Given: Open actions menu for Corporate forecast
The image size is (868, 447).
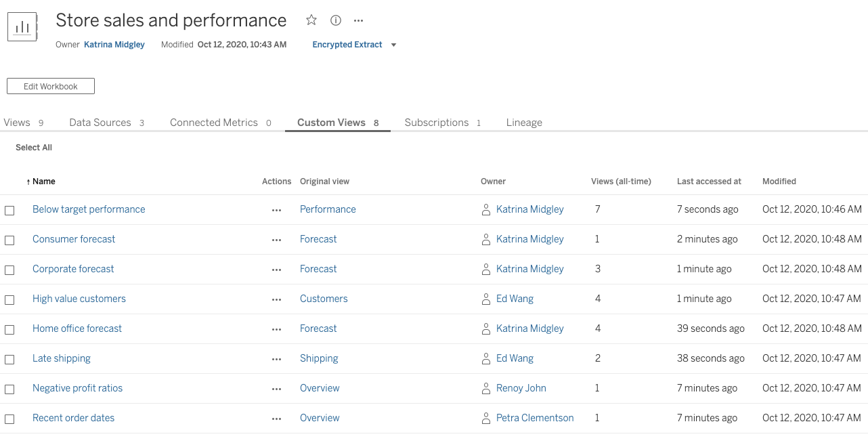Looking at the screenshot, I should [x=276, y=270].
